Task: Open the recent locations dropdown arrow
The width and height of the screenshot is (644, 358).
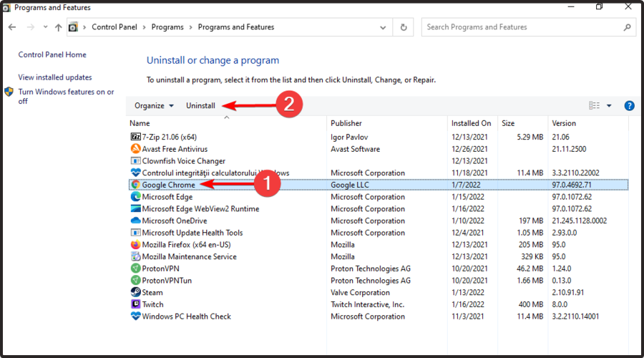Action: (x=44, y=27)
